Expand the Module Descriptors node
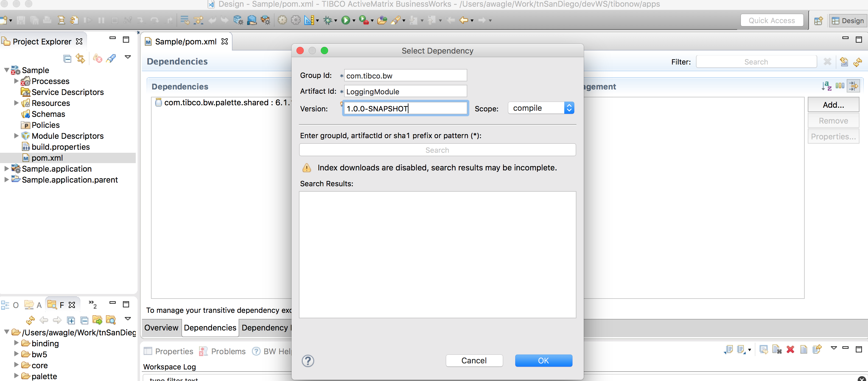868x381 pixels. 16,136
